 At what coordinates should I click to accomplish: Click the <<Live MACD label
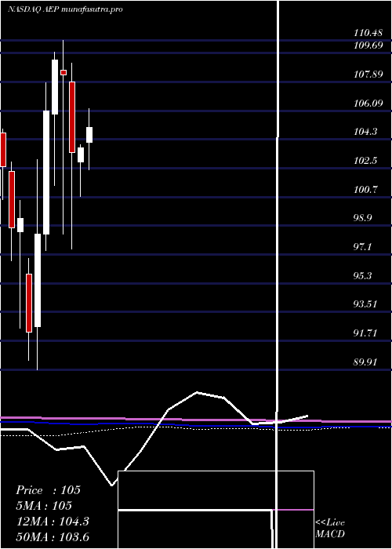click(330, 529)
